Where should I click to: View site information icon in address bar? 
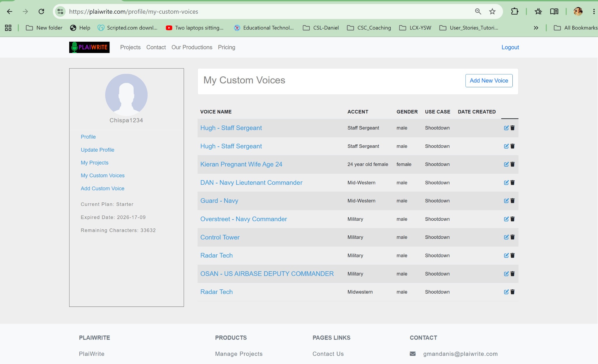[60, 12]
